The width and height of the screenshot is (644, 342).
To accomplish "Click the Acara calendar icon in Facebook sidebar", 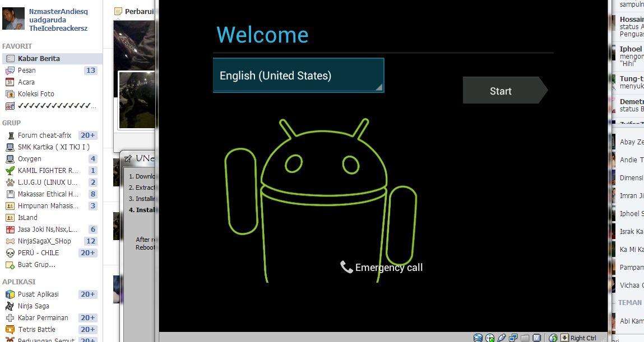I will pyautogui.click(x=10, y=82).
